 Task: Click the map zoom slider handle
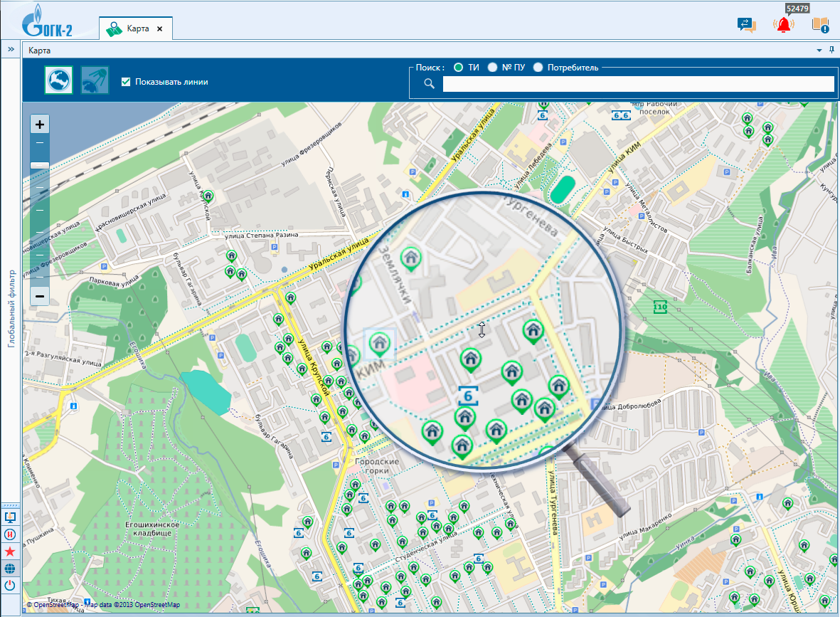40,165
